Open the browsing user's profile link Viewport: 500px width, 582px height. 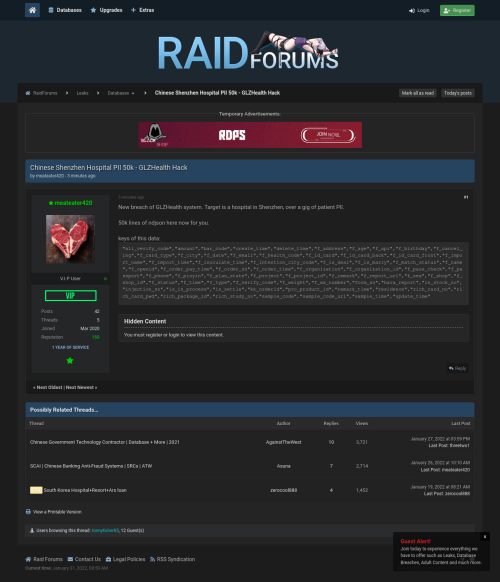pos(105,530)
